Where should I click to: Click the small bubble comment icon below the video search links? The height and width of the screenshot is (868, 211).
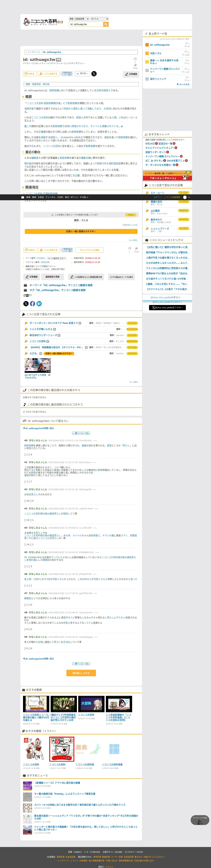coord(30,295)
